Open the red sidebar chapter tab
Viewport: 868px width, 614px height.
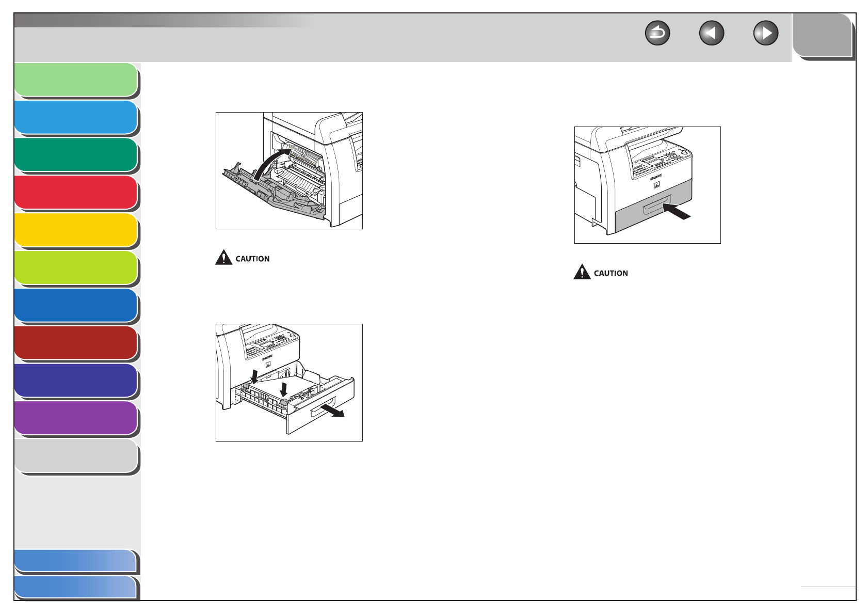click(x=76, y=193)
